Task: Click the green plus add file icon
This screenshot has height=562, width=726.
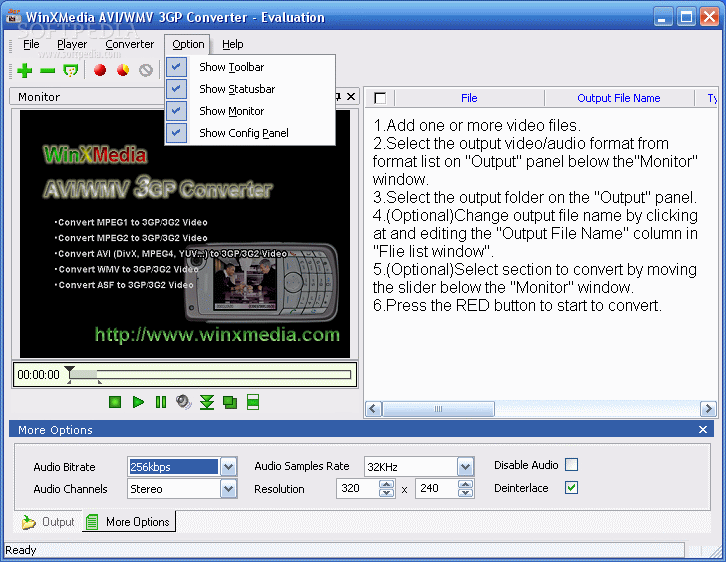Action: coord(25,70)
